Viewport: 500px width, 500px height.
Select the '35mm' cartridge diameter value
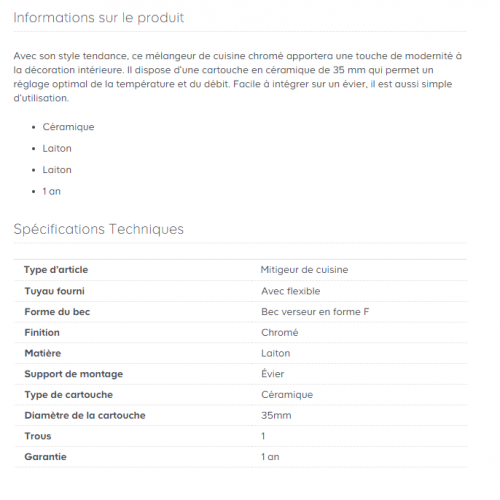point(276,415)
